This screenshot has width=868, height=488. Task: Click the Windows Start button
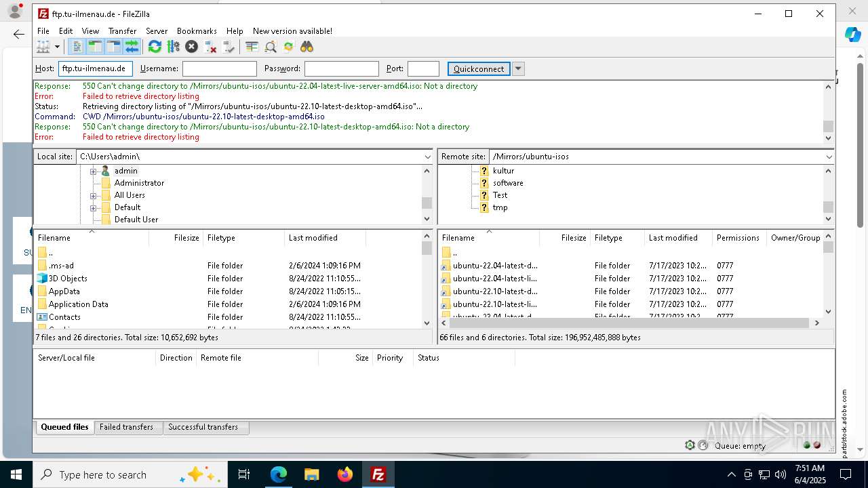16,474
